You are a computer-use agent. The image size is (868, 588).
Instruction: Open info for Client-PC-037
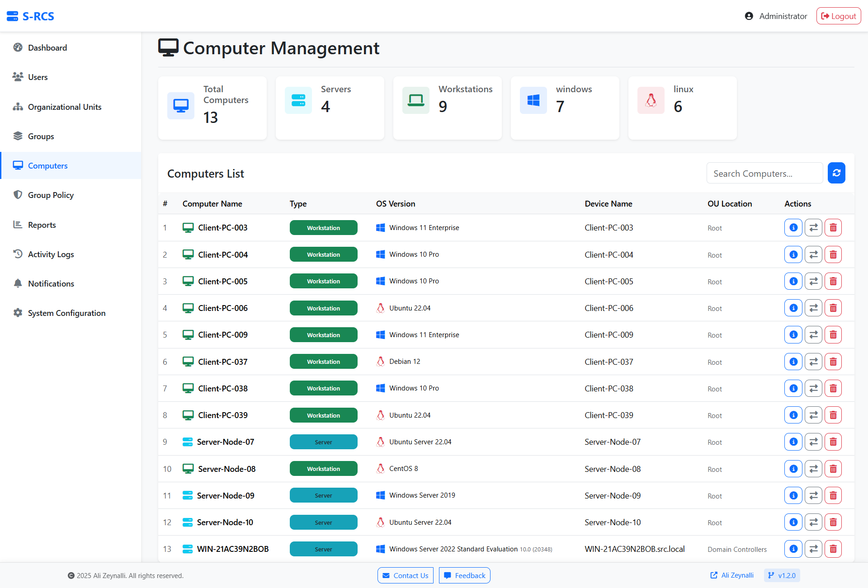[793, 362]
